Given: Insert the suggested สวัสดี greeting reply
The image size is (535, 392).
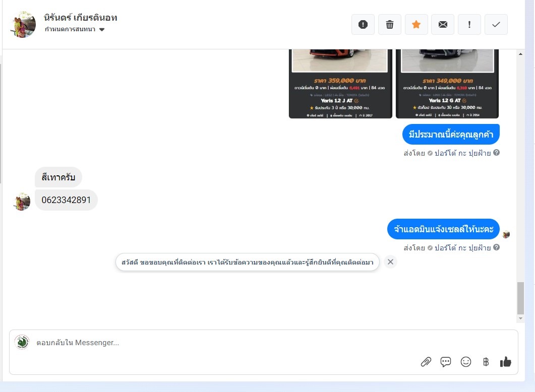Looking at the screenshot, I should coord(248,262).
